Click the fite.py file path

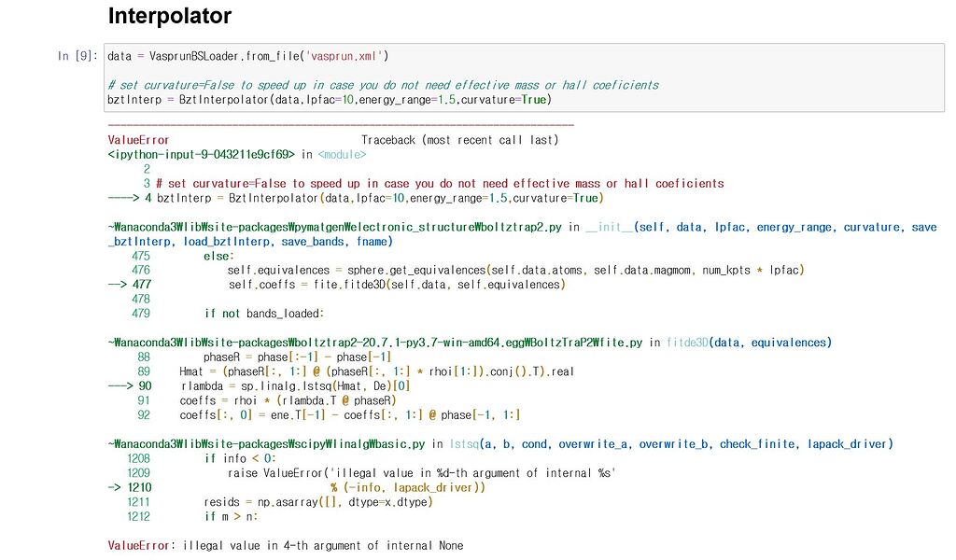click(375, 343)
